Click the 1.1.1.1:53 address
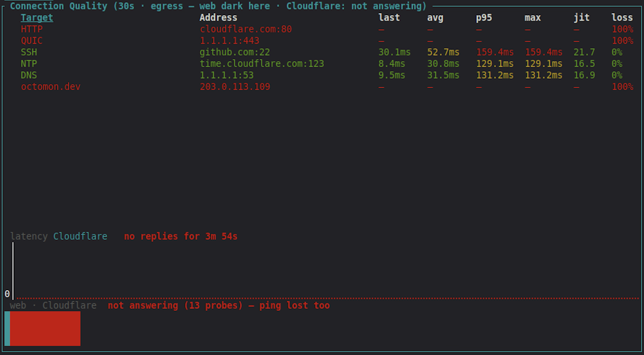644x355 pixels. pos(226,75)
